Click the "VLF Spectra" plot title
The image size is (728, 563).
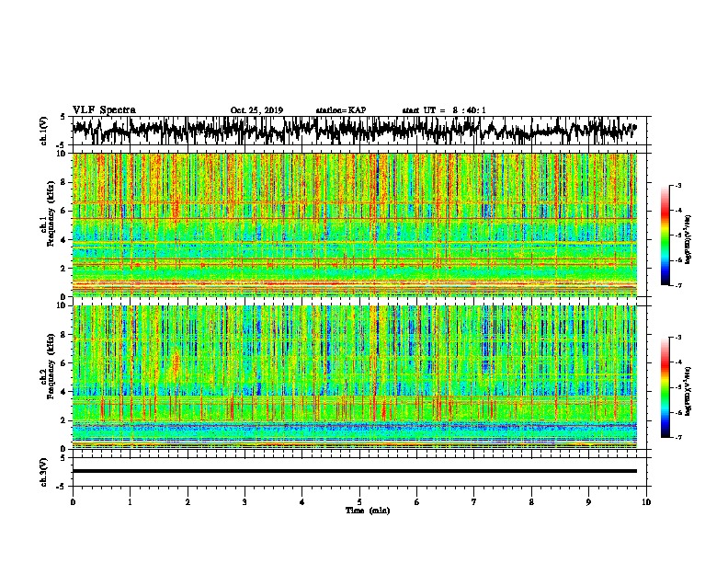(x=104, y=110)
